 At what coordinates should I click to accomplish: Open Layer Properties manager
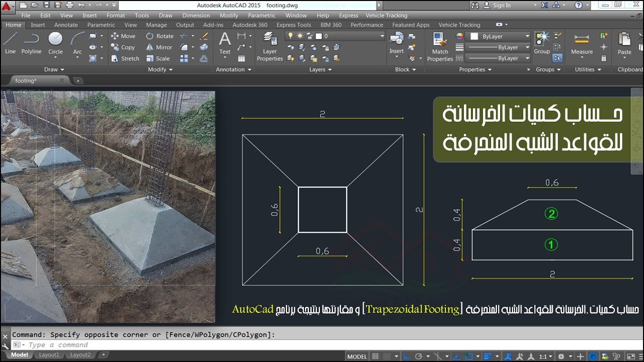click(x=270, y=46)
